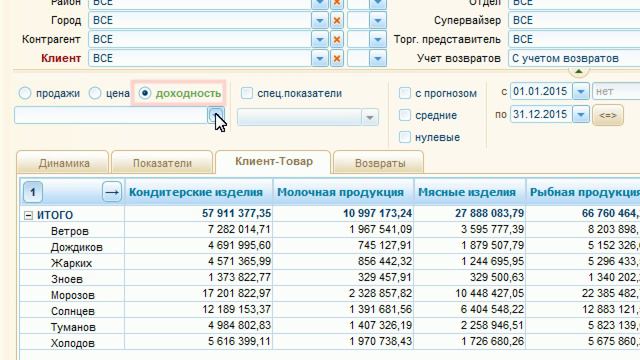Switch to the Динамика tab
The width and height of the screenshot is (640, 360).
pos(64,163)
